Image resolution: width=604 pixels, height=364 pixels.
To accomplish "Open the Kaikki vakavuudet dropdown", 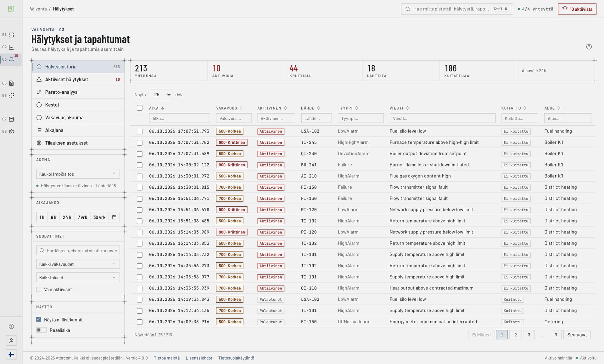I will (78, 264).
